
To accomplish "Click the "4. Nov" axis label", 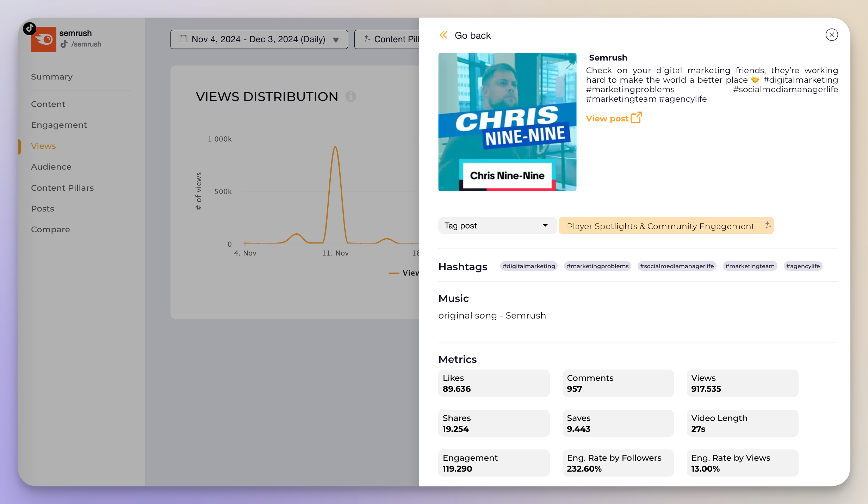I will [245, 253].
